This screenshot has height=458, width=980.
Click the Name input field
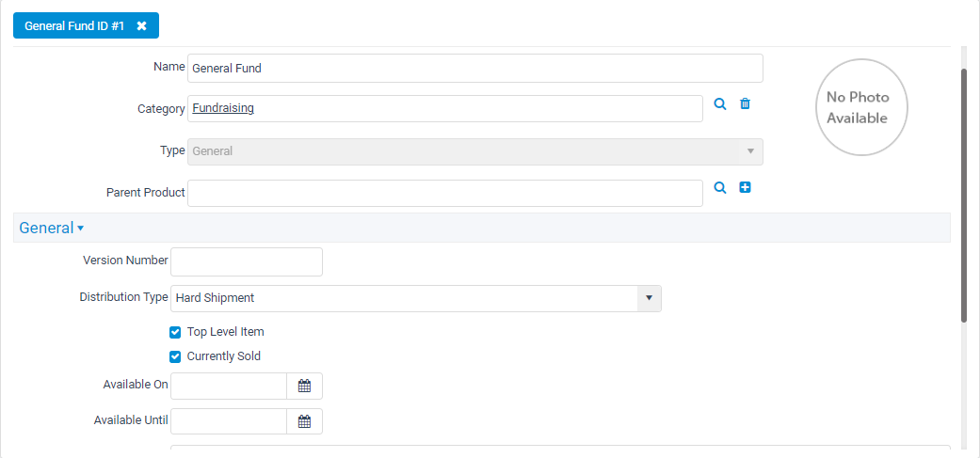(475, 68)
